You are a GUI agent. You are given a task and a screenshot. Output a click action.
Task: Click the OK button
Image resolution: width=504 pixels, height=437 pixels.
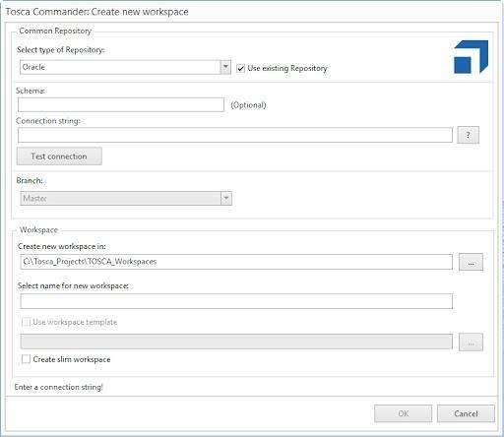pos(404,413)
